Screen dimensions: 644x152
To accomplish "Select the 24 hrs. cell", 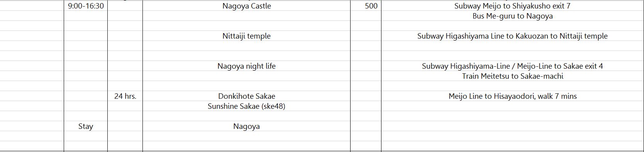I will 125,96.
